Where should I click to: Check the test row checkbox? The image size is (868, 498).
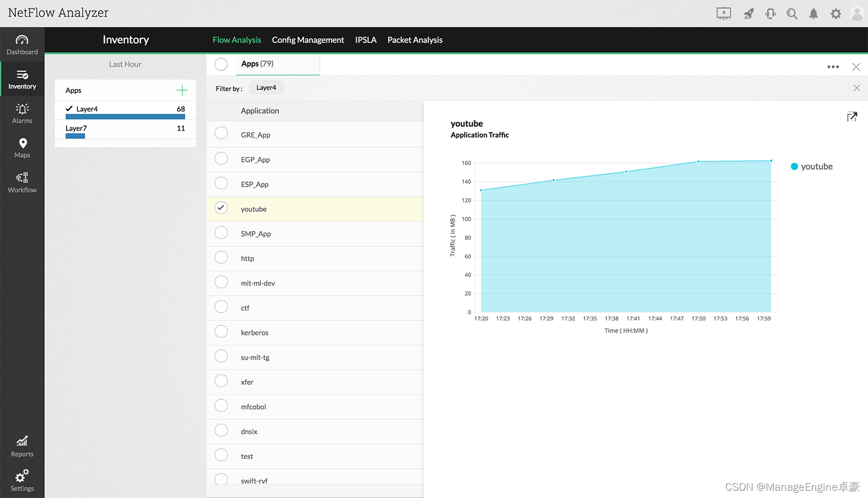(221, 455)
